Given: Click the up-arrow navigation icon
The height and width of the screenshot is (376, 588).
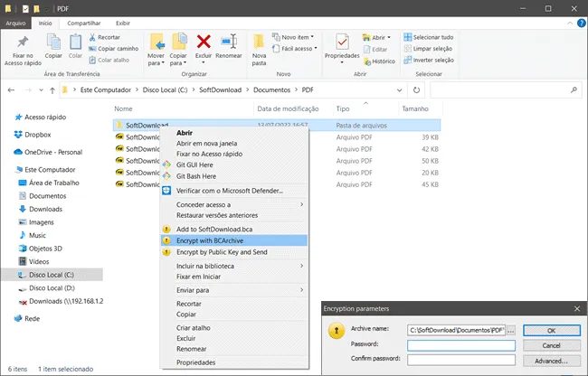Looking at the screenshot, I should [52, 90].
